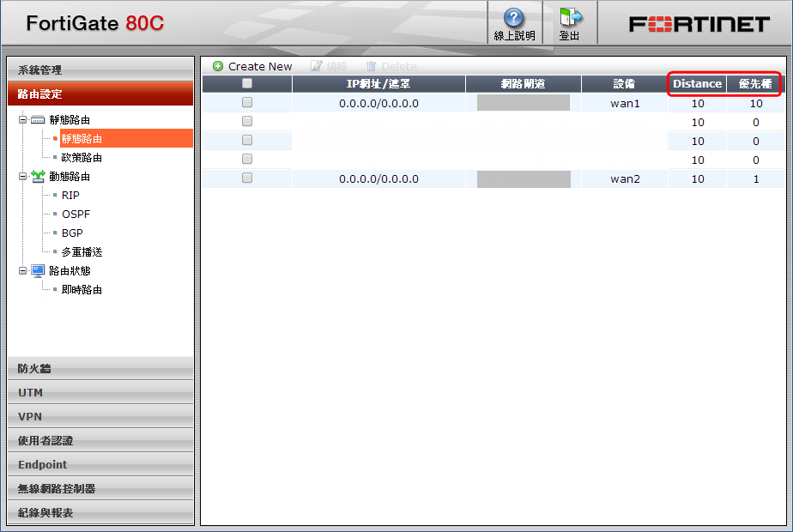Click the distance value 10 in wan2 row
The image size is (793, 532).
(x=698, y=179)
